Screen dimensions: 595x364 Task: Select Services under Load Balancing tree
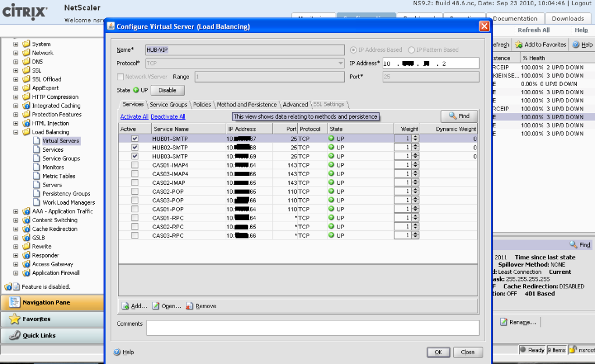53,149
